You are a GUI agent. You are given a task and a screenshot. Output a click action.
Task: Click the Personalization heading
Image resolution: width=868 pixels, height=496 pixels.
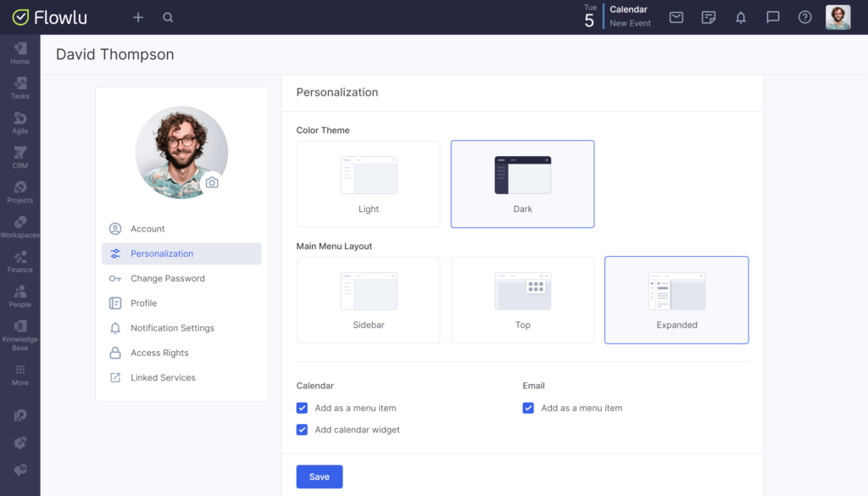point(337,92)
